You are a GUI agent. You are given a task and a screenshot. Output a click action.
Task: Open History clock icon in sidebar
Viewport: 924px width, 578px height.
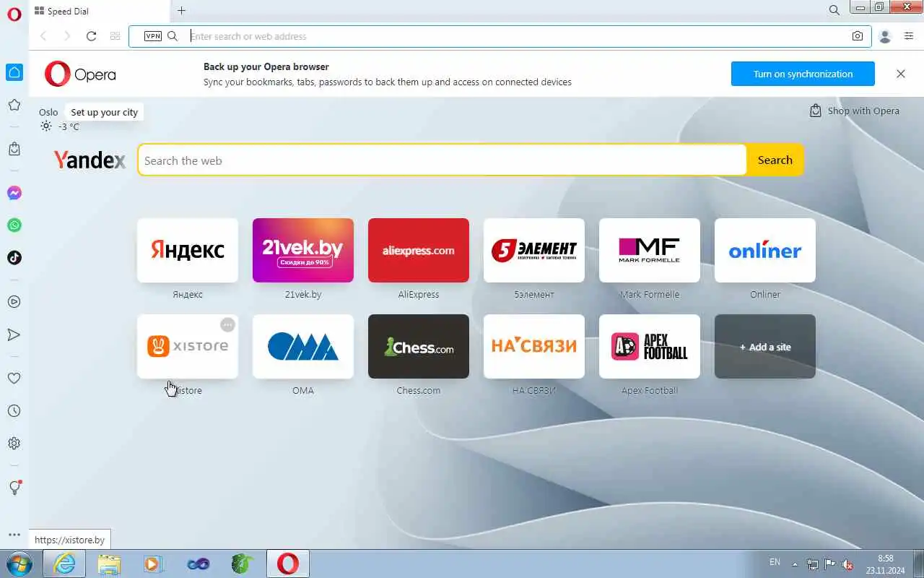[14, 410]
